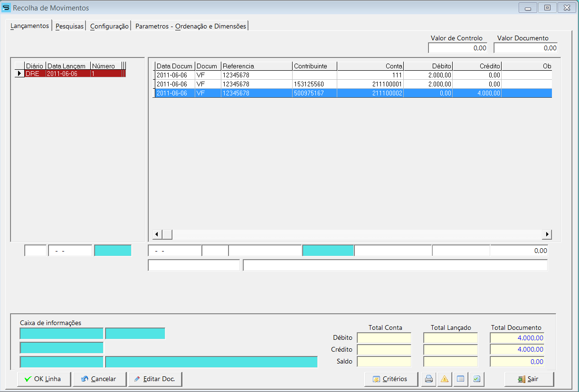Exit using the Sair button
Screen dimensions: 579x392
tap(529, 379)
